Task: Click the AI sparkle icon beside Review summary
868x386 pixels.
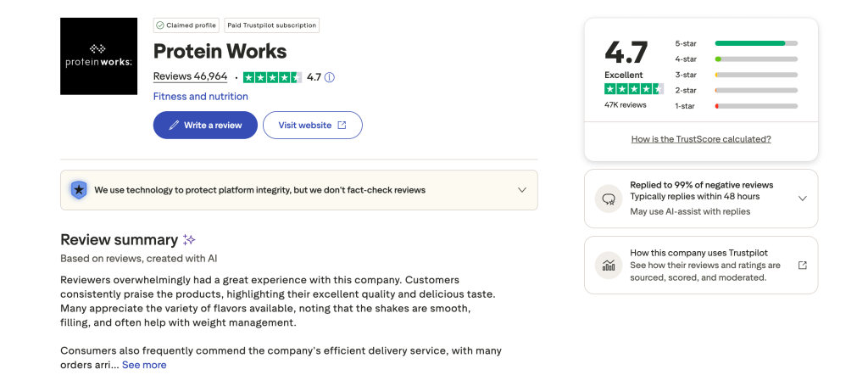Action: click(x=189, y=240)
